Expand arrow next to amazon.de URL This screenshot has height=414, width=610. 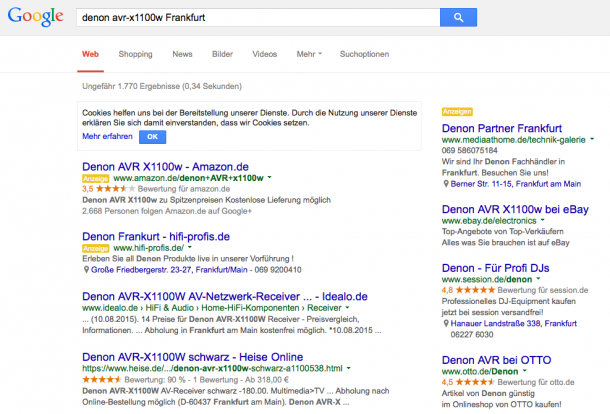click(269, 177)
